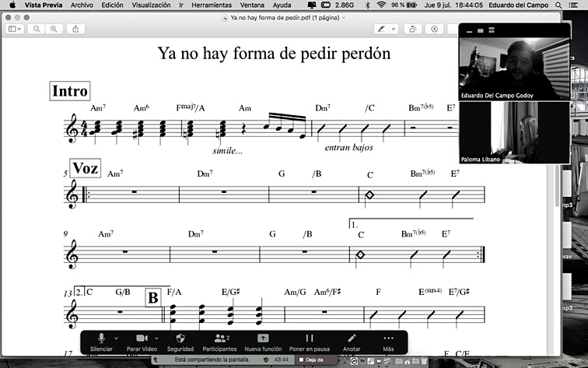The image size is (588, 368).
Task: Open video options arrow next to Parar Video
Action: 156,338
